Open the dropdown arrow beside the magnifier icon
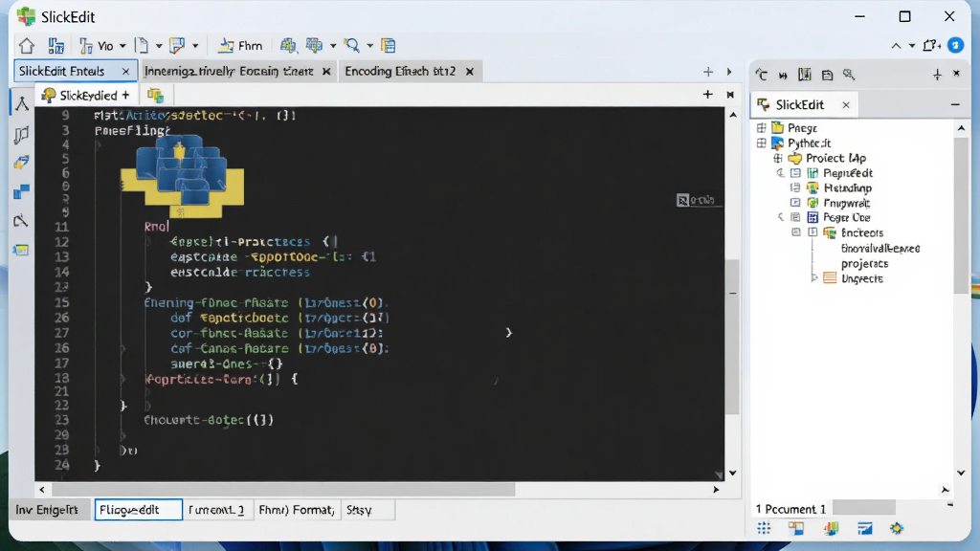The height and width of the screenshot is (551, 980). (370, 46)
